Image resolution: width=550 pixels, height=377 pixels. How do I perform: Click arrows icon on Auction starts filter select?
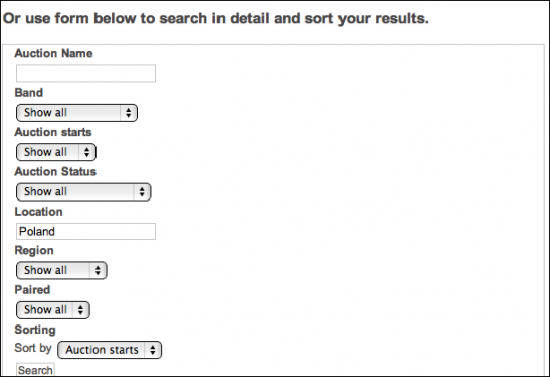[87, 152]
